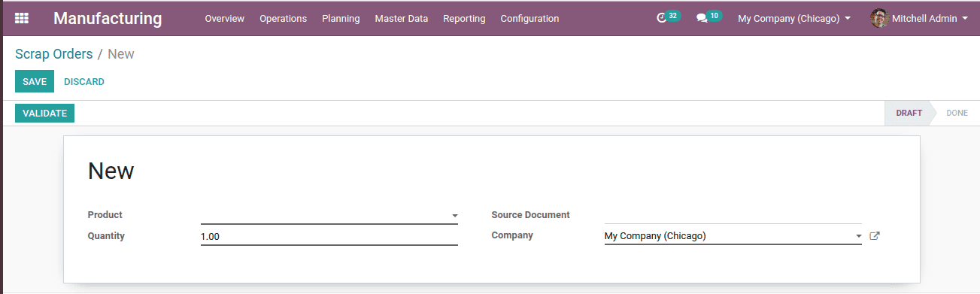
Task: Go back to Scrap Orders breadcrumb
Action: coord(54,54)
